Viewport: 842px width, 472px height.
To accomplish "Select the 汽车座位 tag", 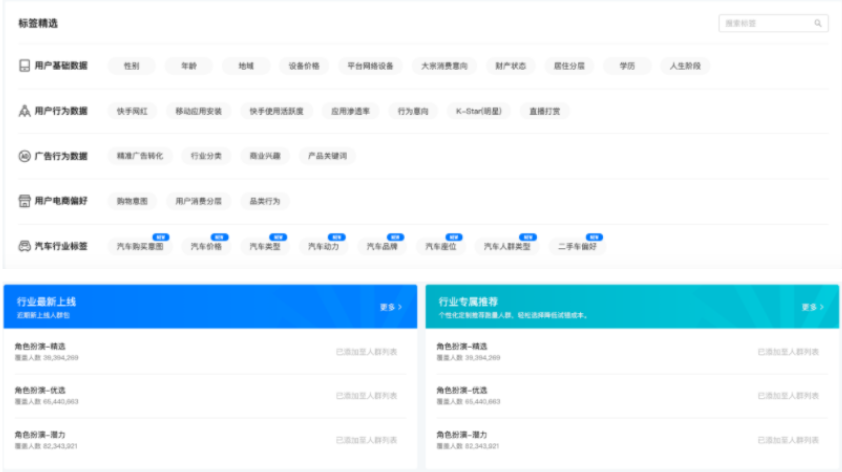I will 441,246.
